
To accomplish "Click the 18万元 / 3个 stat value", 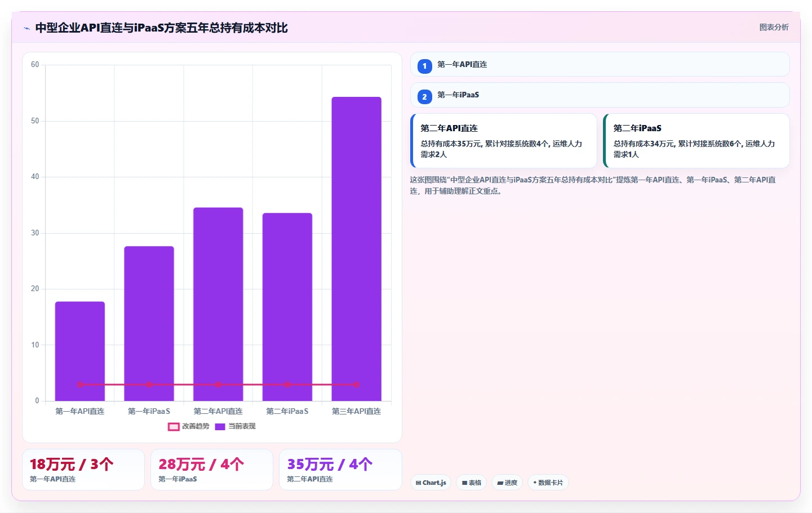I will pyautogui.click(x=72, y=465).
